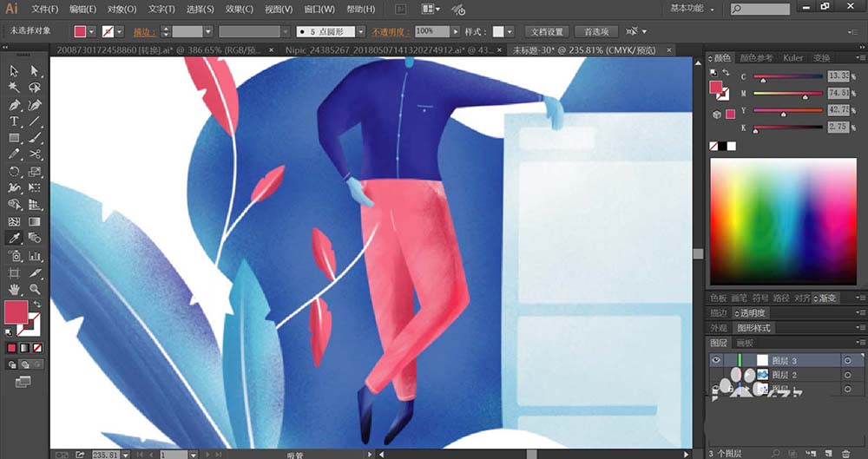Set paint mode to Gradient

tap(24, 348)
